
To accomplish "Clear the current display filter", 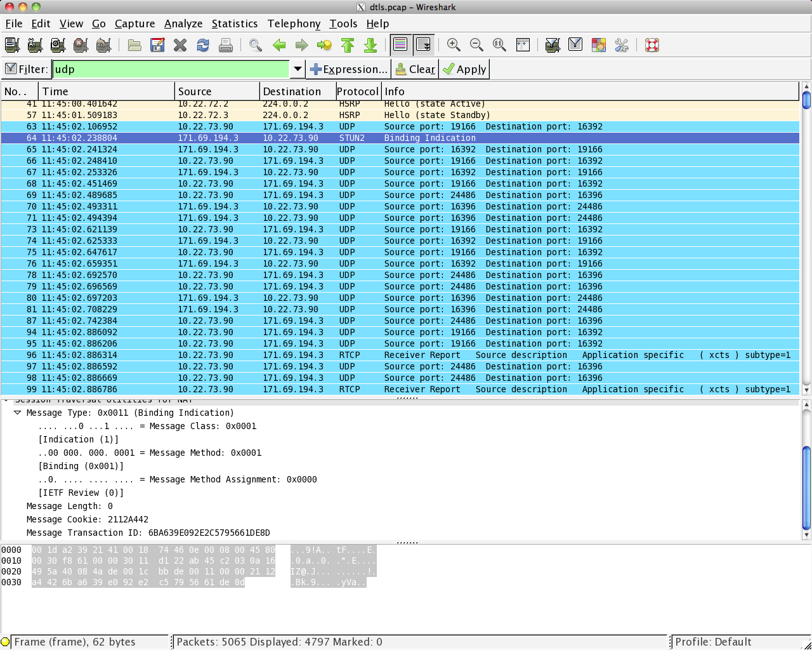I will (x=415, y=69).
